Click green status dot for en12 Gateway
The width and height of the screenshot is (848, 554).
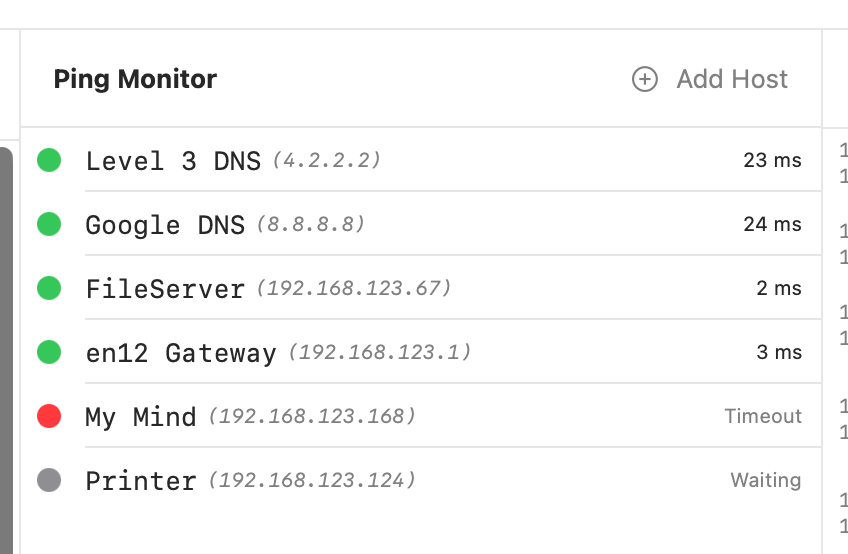[49, 352]
